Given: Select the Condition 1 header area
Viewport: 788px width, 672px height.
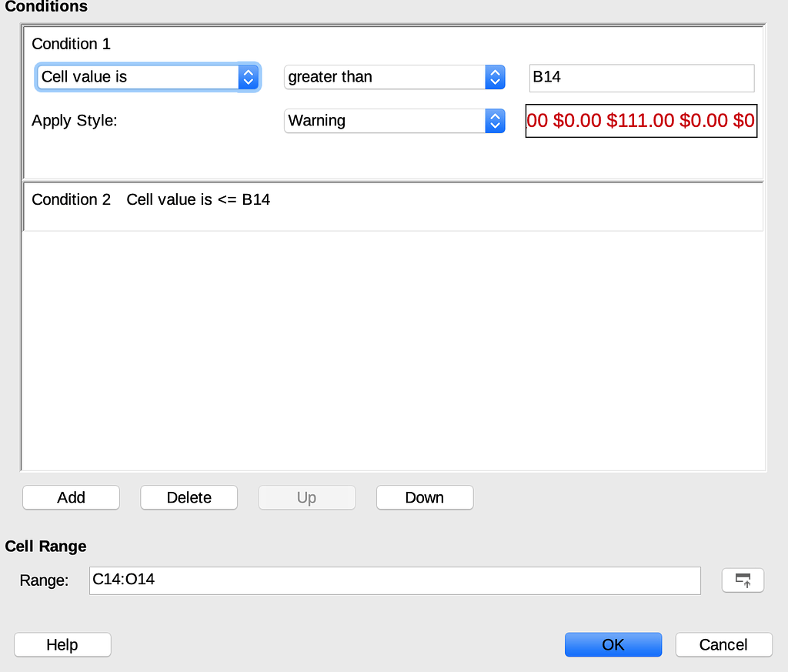Looking at the screenshot, I should coord(71,44).
